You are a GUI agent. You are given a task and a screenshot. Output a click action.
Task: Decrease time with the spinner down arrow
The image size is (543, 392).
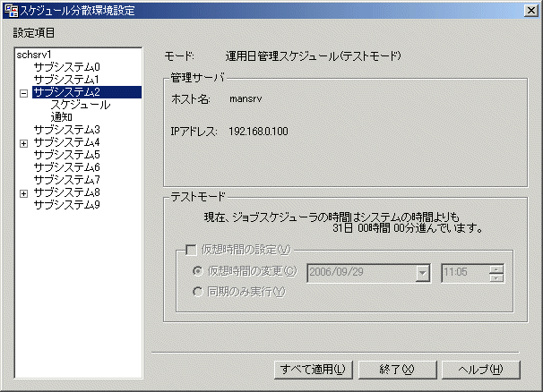(496, 277)
